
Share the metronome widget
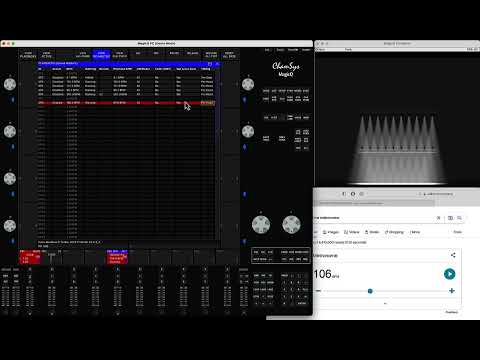[453, 255]
